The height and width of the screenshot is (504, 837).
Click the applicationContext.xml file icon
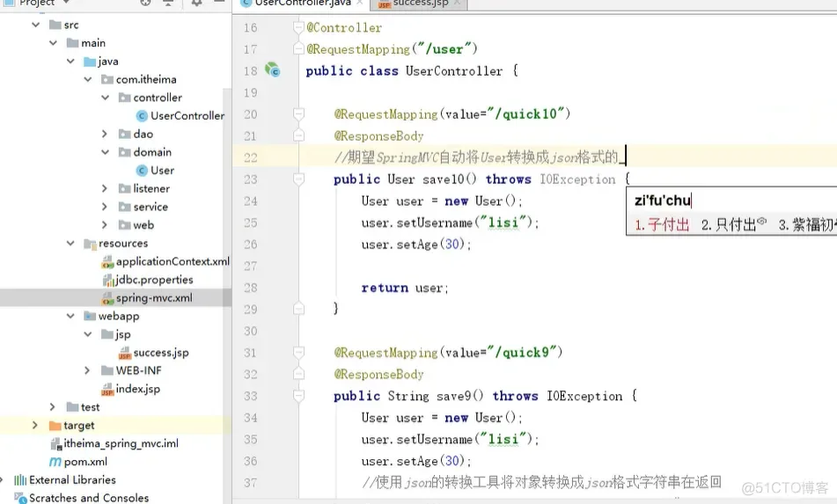[108, 262]
